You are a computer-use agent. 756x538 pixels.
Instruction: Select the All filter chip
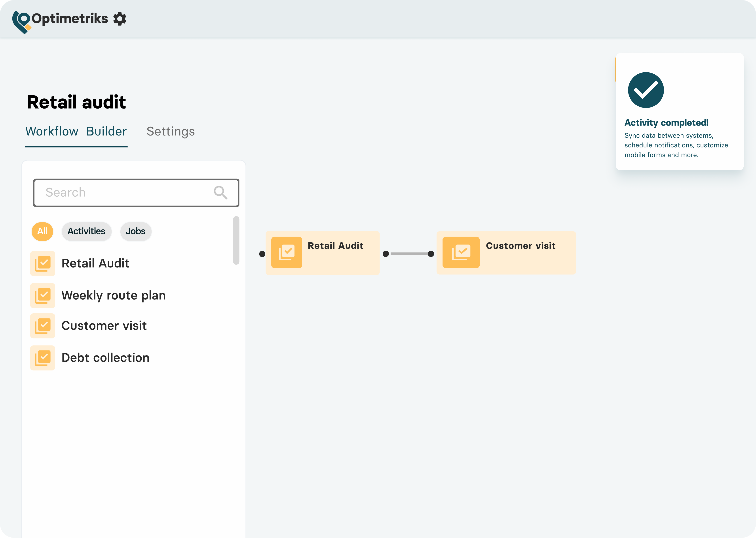tap(42, 231)
